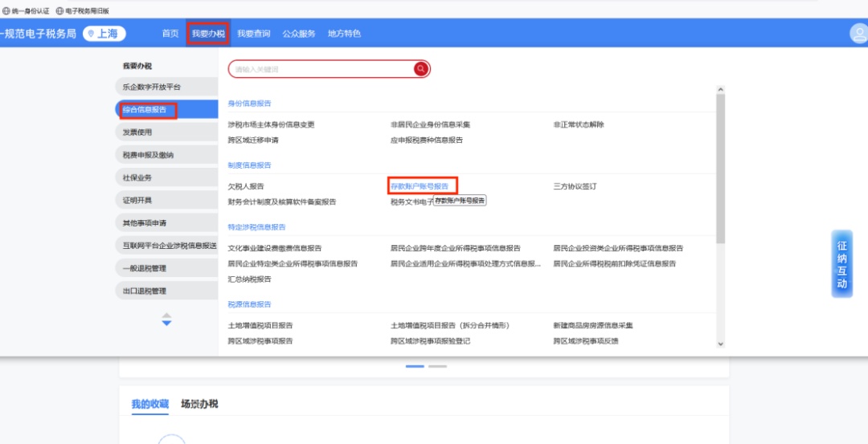Click the menu panel vertical scrollbar
Viewport: 868px width, 444px height.
(x=720, y=169)
